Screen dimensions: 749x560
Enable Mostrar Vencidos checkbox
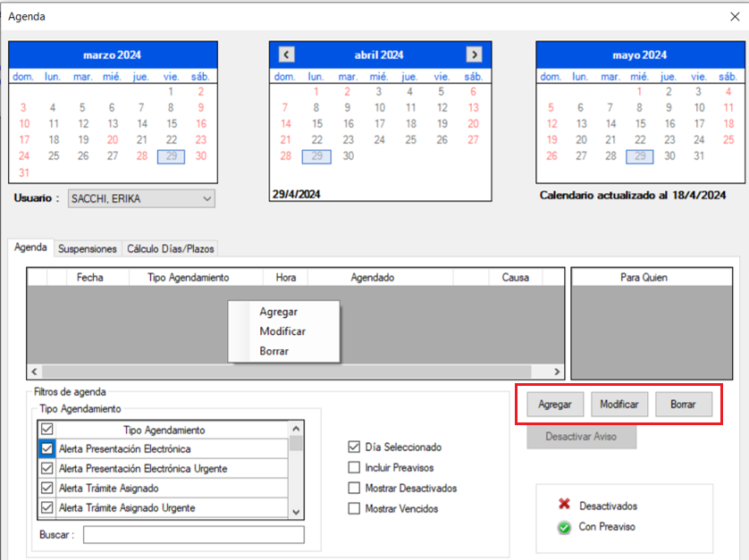355,508
